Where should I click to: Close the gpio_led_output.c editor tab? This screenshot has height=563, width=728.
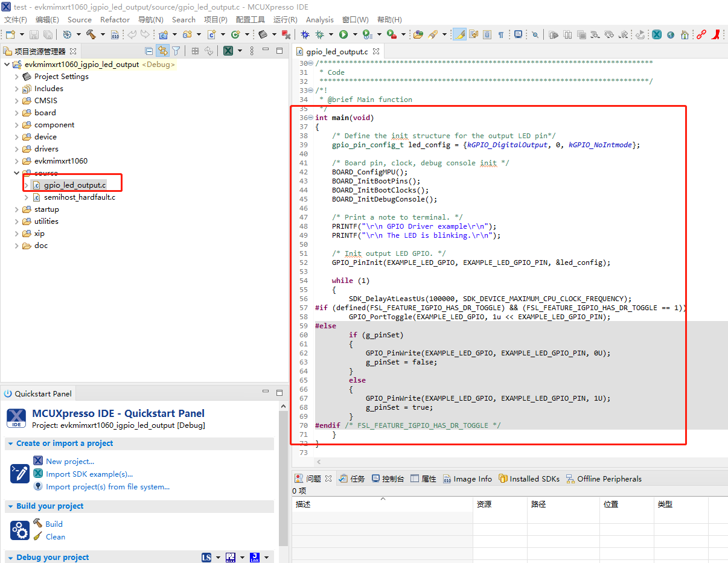(375, 52)
